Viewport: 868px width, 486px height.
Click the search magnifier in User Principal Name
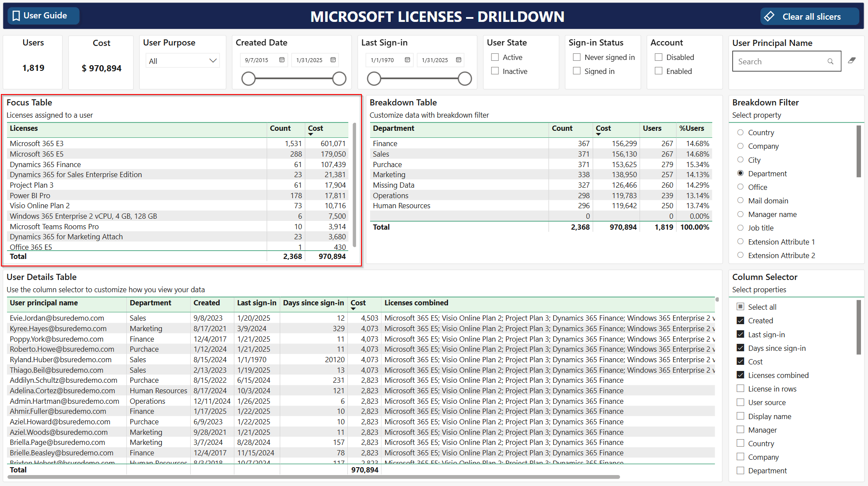(830, 62)
